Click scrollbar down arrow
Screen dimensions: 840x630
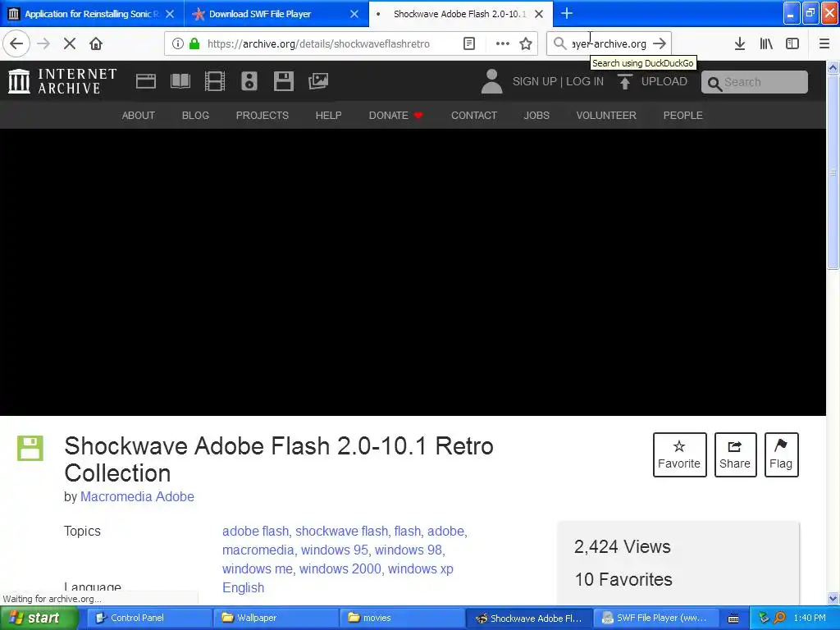click(833, 598)
